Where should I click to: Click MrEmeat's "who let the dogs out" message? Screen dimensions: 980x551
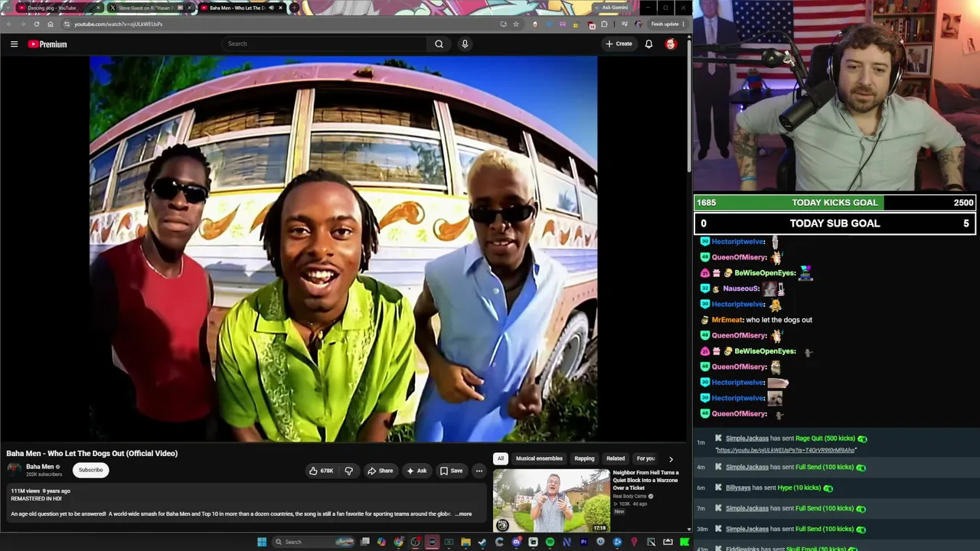[x=779, y=320]
